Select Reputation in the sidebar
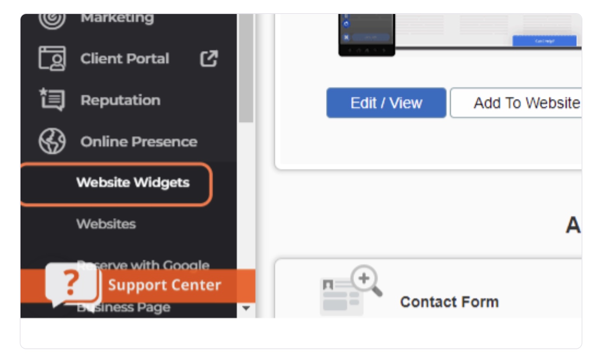Image resolution: width=598 pixels, height=364 pixels. [x=120, y=100]
